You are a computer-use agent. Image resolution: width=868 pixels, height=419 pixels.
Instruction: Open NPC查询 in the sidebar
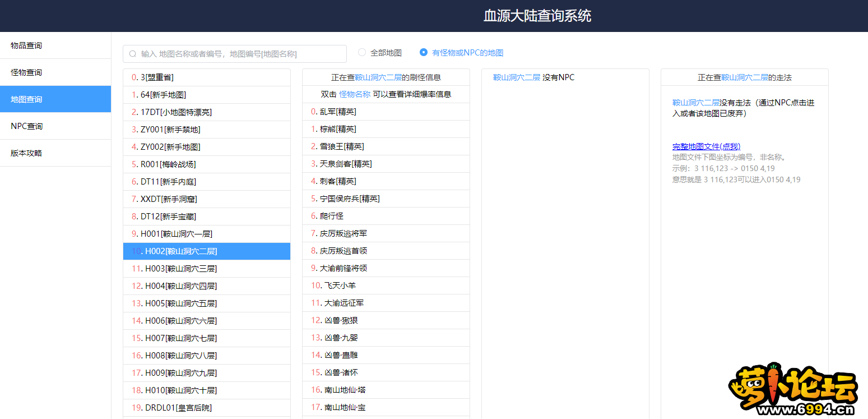pyautogui.click(x=55, y=126)
